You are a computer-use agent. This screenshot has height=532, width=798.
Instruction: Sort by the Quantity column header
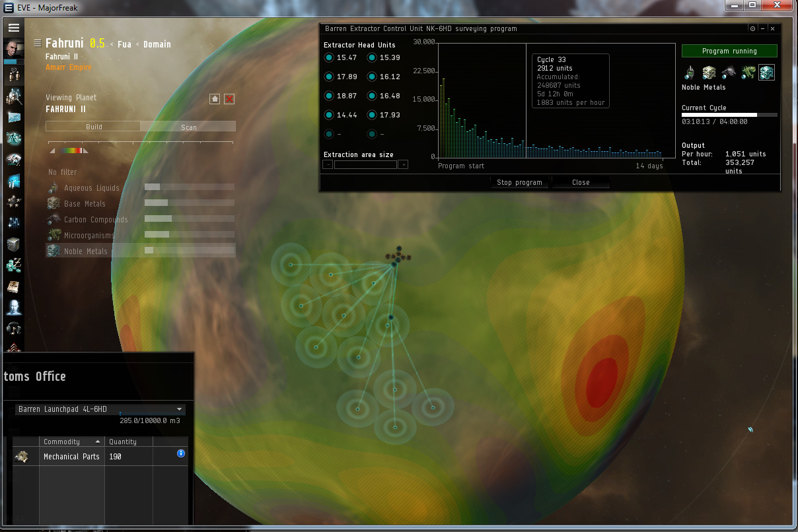(x=129, y=442)
